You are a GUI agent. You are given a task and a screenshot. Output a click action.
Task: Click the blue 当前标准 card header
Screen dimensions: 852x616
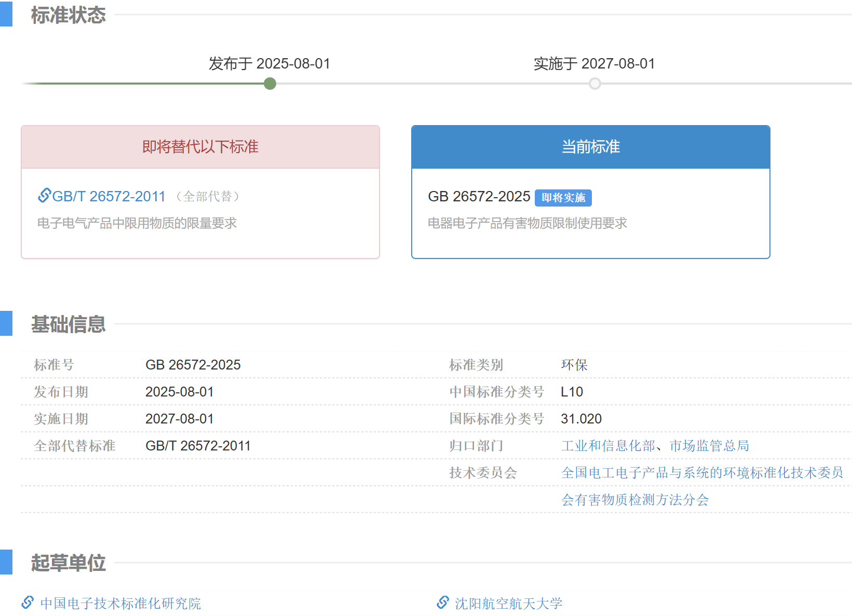[590, 147]
